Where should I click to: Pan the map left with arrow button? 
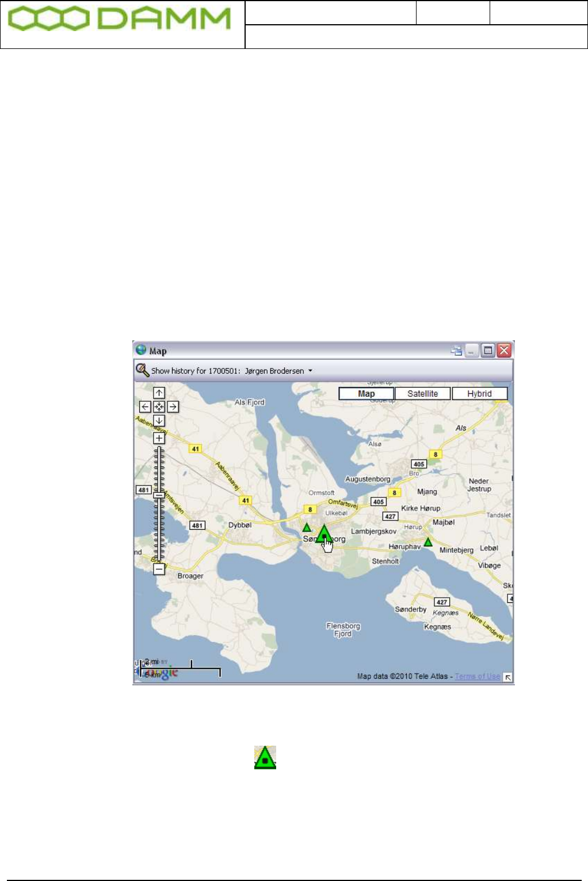145,407
